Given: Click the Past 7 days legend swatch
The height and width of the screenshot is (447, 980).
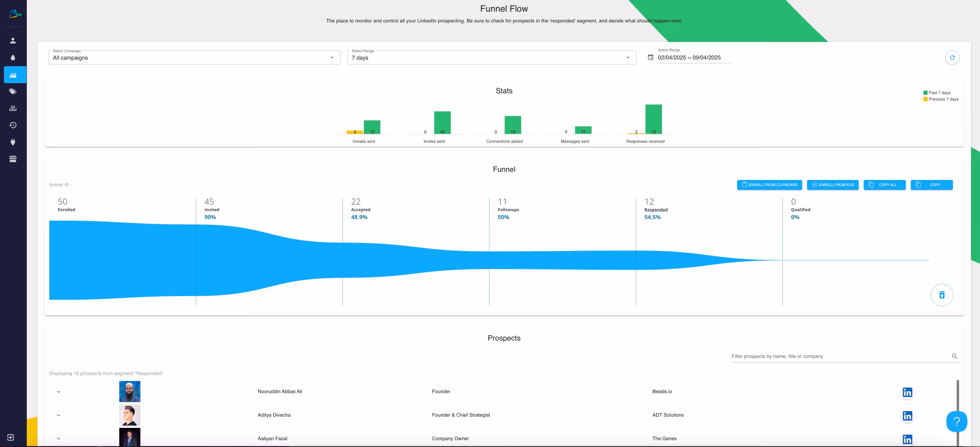Looking at the screenshot, I should (x=925, y=93).
